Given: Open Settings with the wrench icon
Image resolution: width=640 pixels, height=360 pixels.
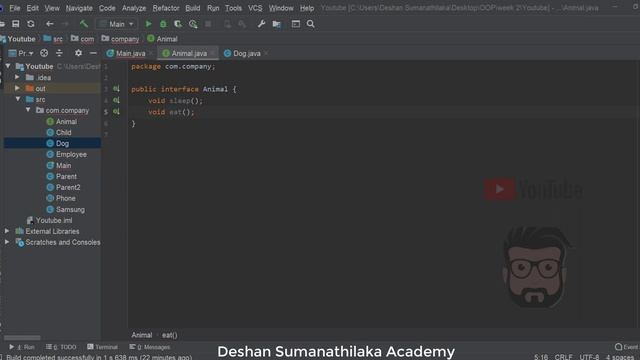Looking at the screenshot, I should 261,24.
